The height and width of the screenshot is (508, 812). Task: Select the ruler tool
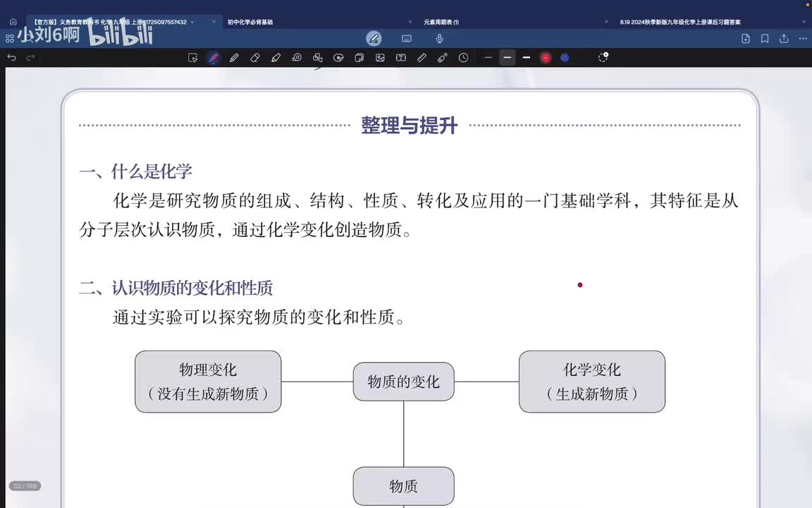pyautogui.click(x=422, y=58)
